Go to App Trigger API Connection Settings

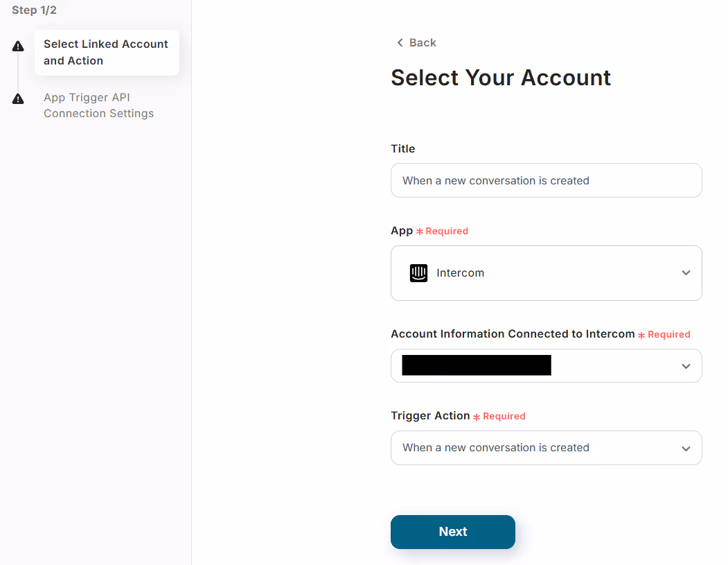pyautogui.click(x=98, y=105)
